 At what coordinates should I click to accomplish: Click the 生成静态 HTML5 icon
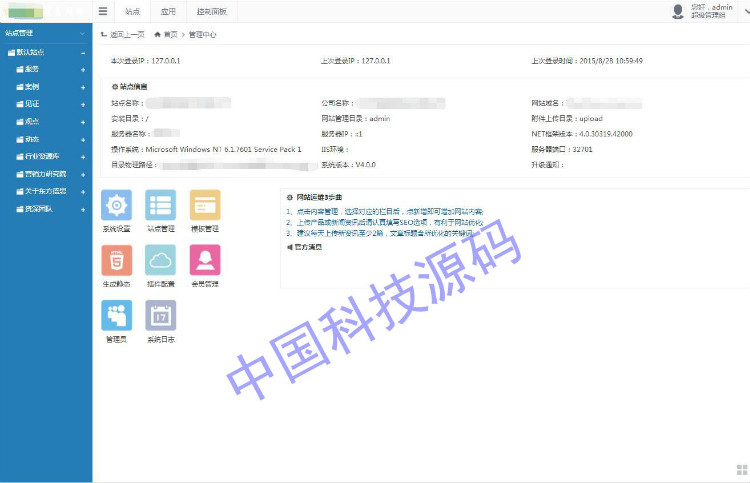(116, 260)
